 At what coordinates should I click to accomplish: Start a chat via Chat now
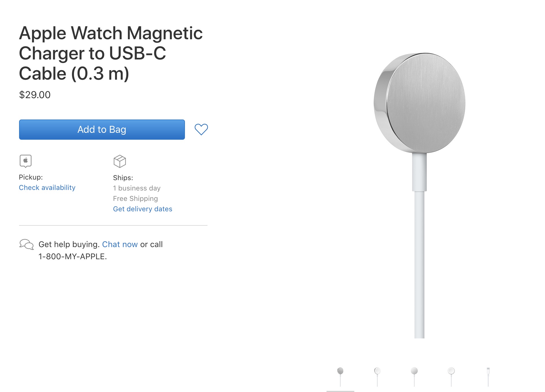coord(120,244)
